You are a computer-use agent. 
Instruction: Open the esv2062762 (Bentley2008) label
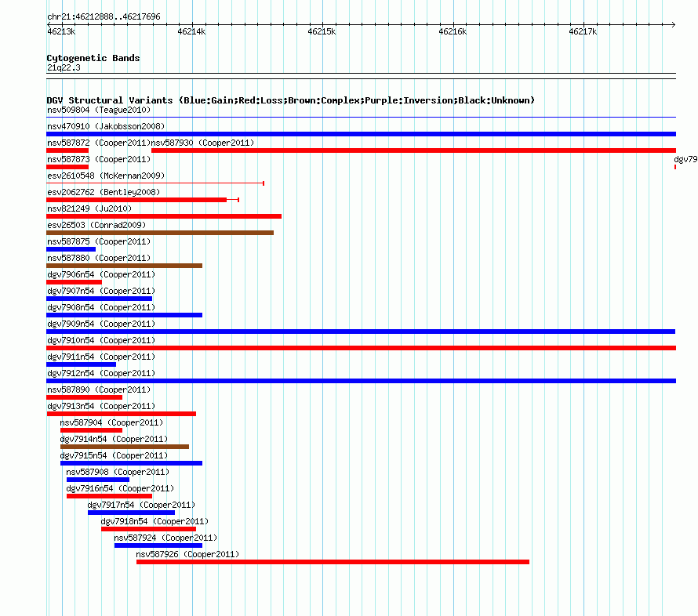[104, 192]
